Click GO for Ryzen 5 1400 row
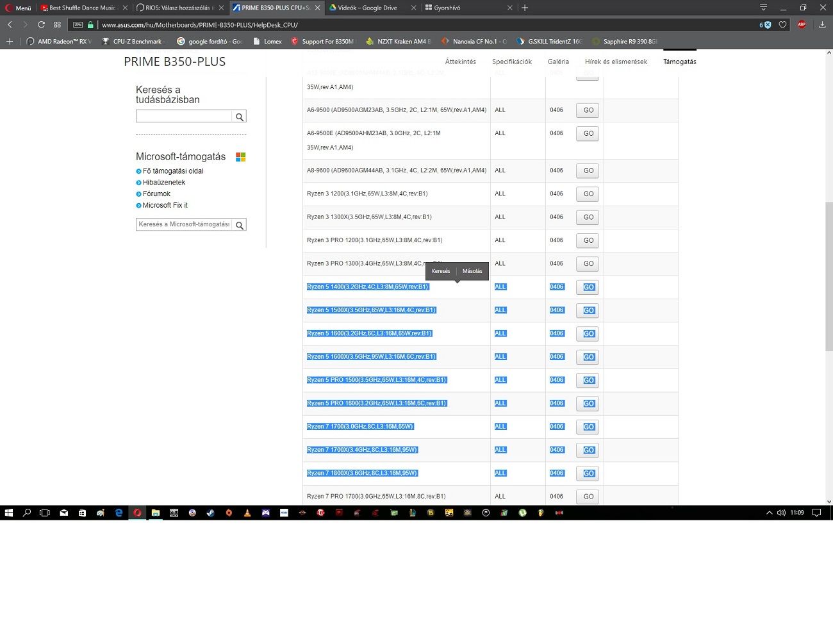The height and width of the screenshot is (644, 833). pyautogui.click(x=588, y=287)
